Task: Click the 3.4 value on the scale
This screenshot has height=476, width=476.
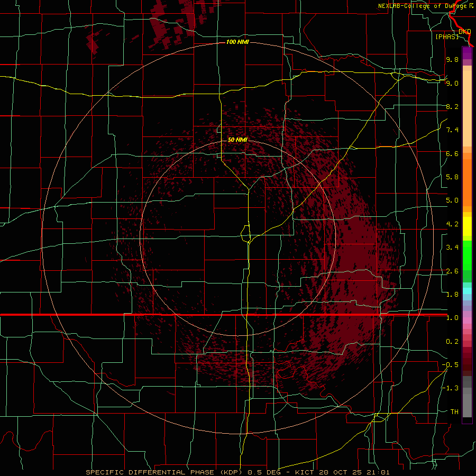Action: 452,248
